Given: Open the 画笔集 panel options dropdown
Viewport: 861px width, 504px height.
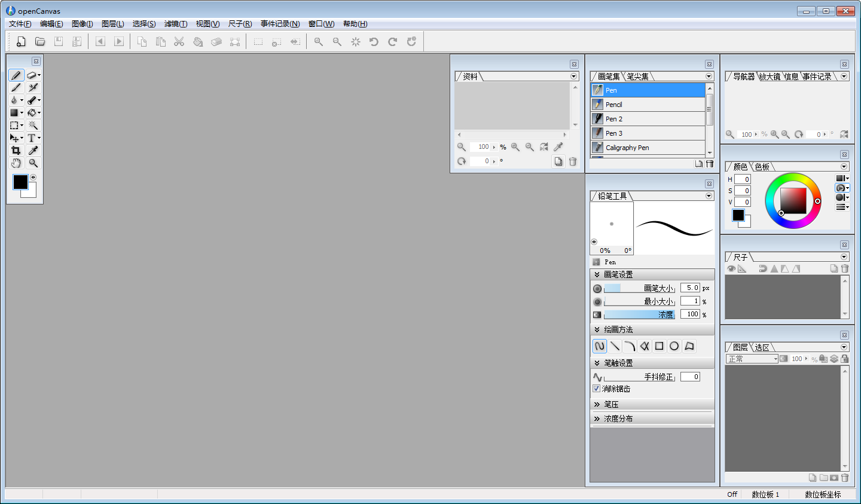Looking at the screenshot, I should click(709, 77).
